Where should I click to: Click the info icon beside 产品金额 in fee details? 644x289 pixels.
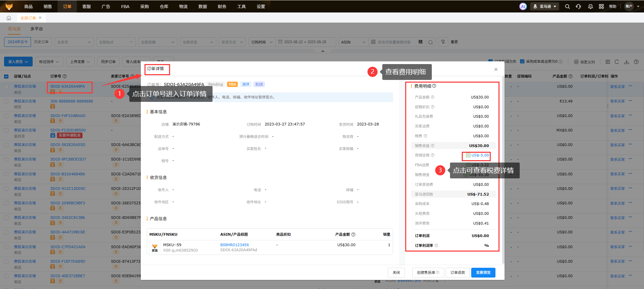pos(432,97)
